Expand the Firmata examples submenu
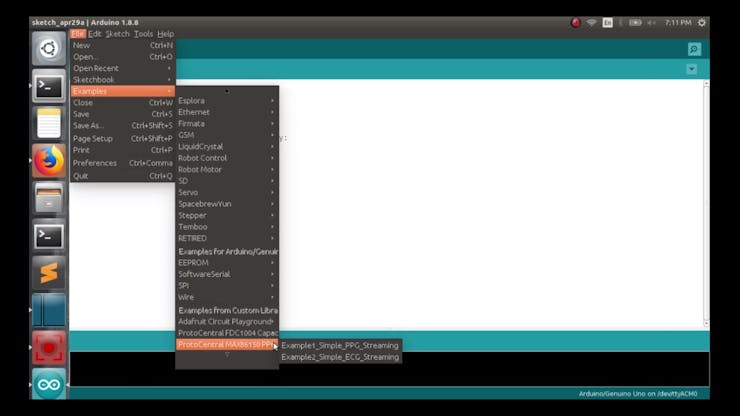This screenshot has height=416, width=740. coord(227,124)
